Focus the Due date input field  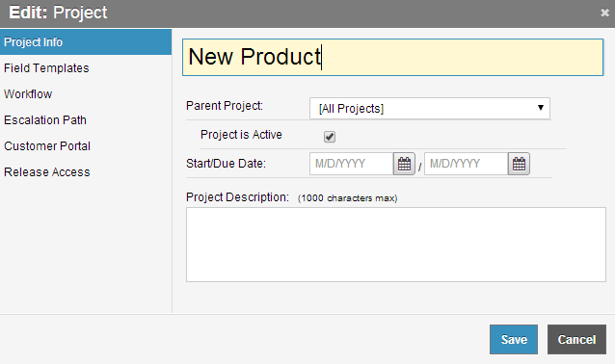[466, 164]
